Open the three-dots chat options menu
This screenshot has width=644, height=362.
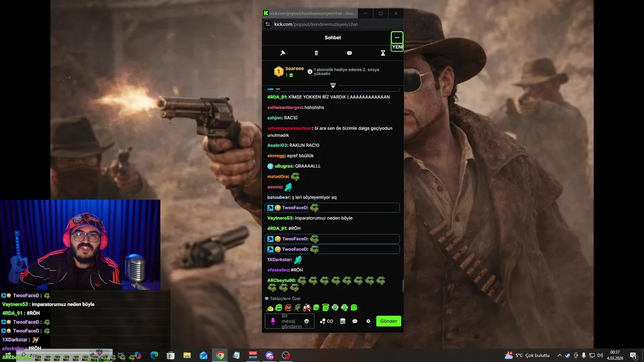[397, 38]
